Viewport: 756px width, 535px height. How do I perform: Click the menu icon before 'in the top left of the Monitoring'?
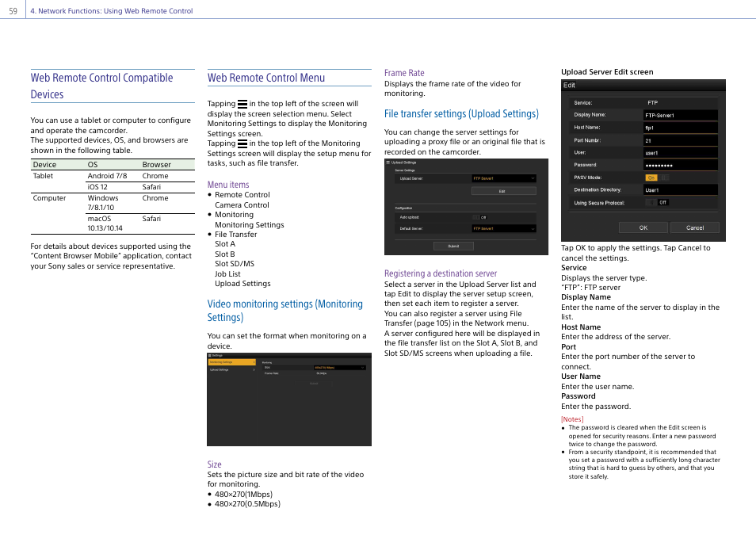click(x=242, y=143)
